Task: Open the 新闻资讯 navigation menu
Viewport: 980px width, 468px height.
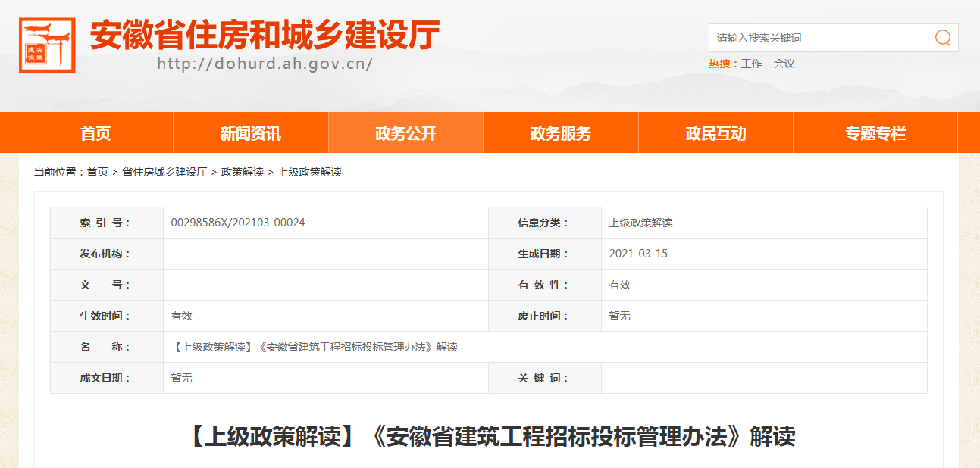Action: coord(251,133)
